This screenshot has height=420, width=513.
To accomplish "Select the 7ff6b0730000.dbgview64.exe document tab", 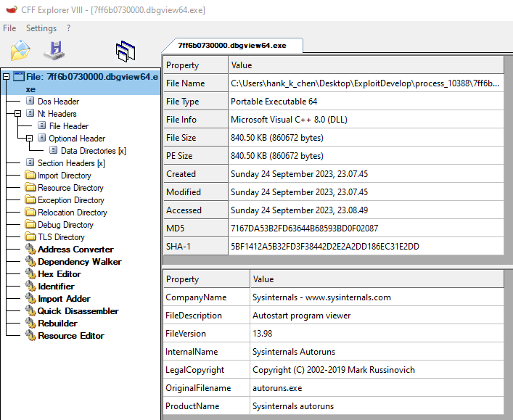I will [x=232, y=46].
